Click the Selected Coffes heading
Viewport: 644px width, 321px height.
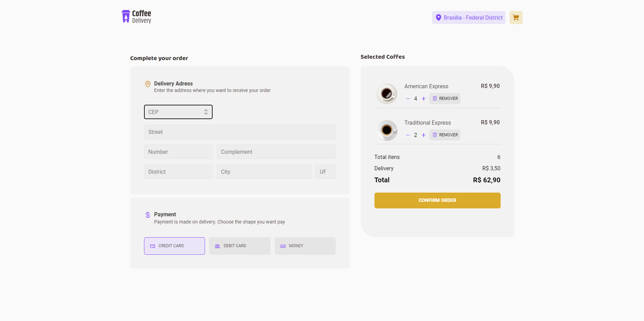383,57
